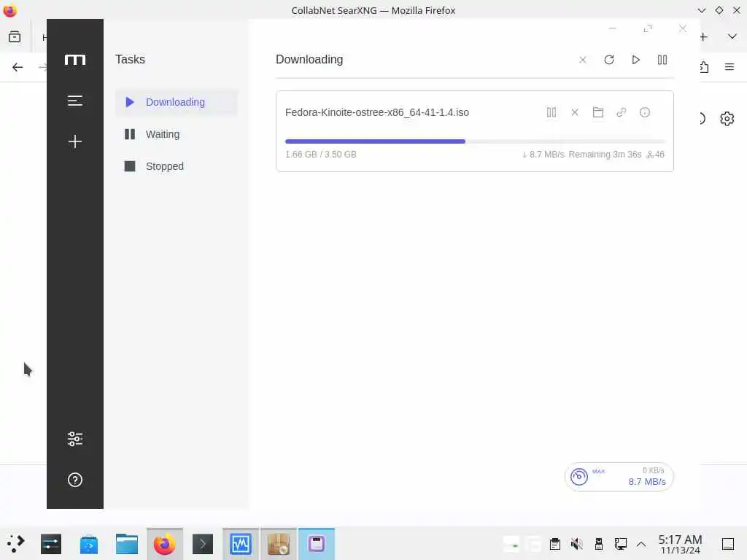
Task: Click the Fedora-Kinoite-ostree-x86_64-41-1.4.iso filename
Action: (377, 112)
